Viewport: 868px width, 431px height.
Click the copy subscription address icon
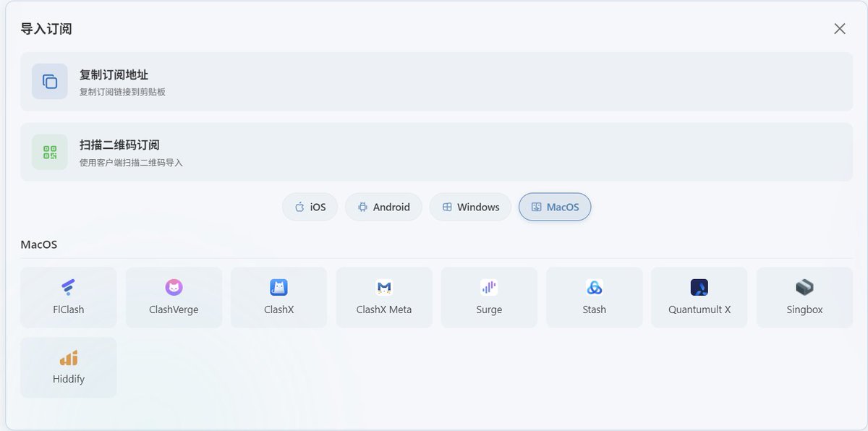50,81
